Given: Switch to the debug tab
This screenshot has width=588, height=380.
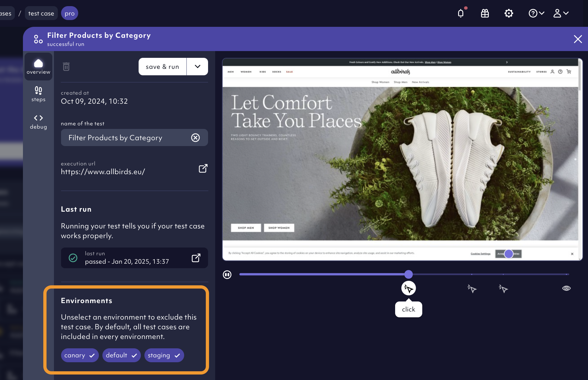Looking at the screenshot, I should [38, 122].
